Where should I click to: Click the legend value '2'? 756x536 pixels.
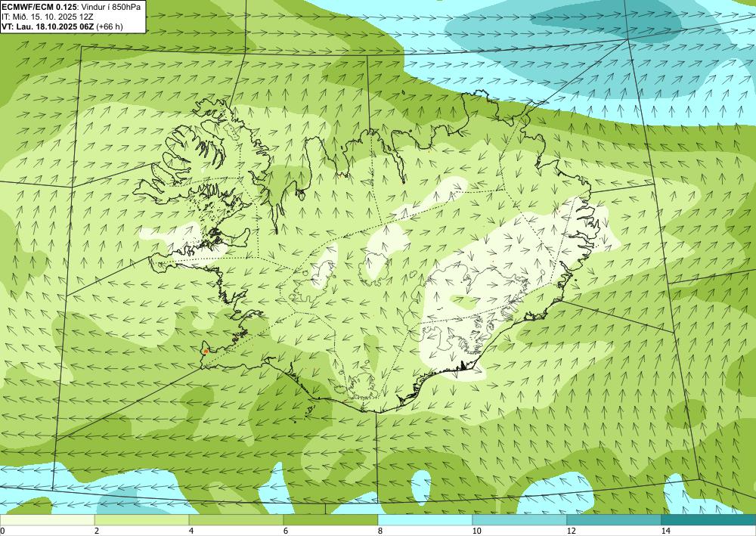coord(97,531)
